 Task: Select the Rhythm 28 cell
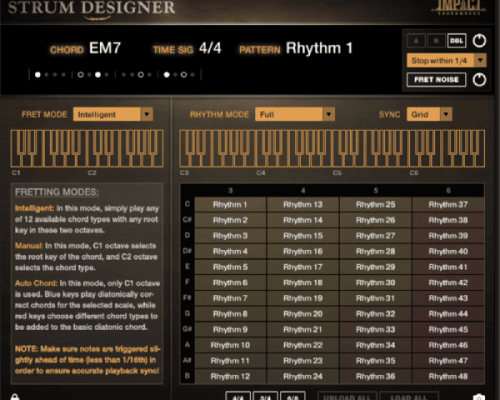(376, 251)
